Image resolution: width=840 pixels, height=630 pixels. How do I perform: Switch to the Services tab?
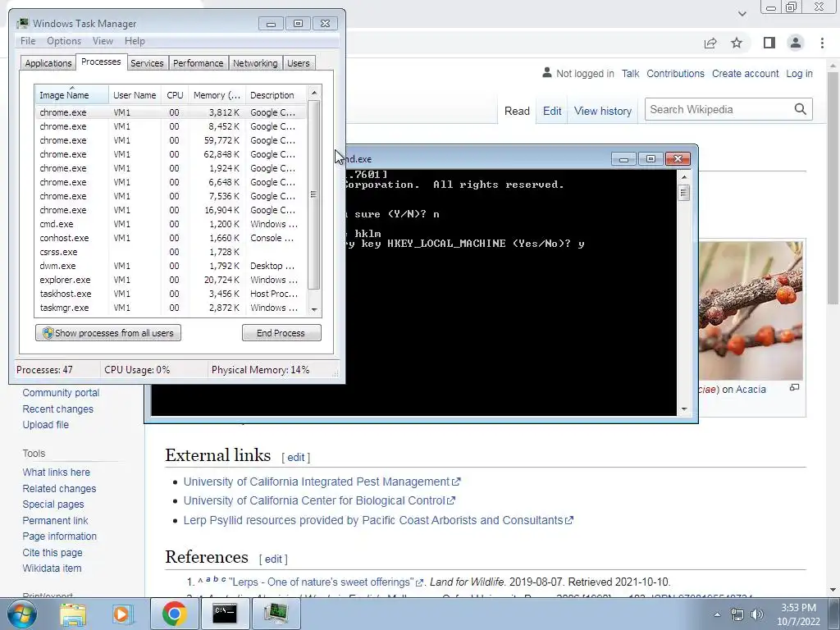tap(147, 63)
